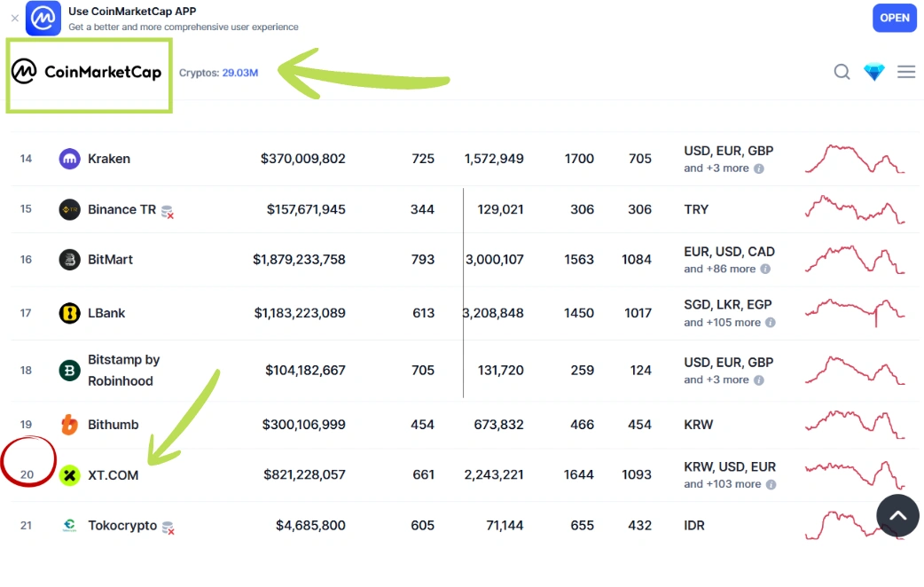Click the BitMart exchange logo

tap(69, 259)
